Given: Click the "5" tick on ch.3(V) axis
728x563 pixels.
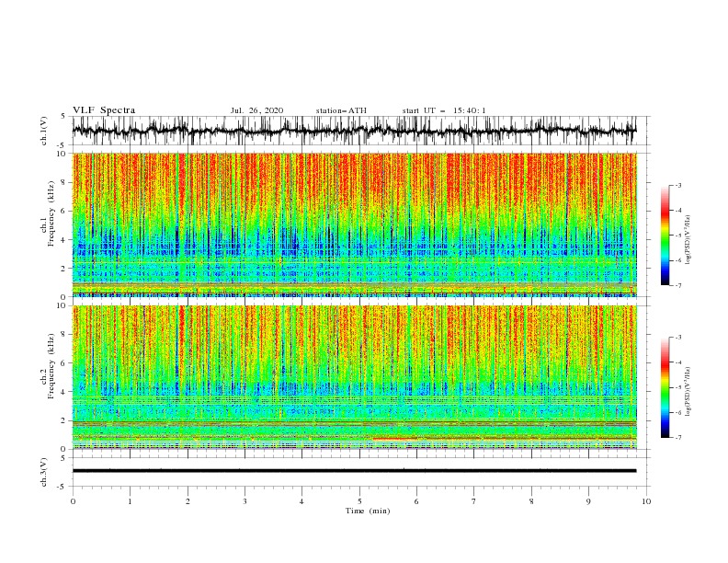Looking at the screenshot, I should coord(63,458).
